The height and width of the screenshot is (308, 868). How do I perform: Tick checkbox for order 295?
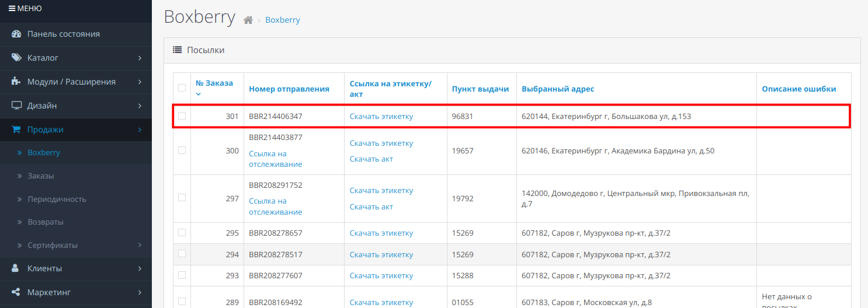182,233
